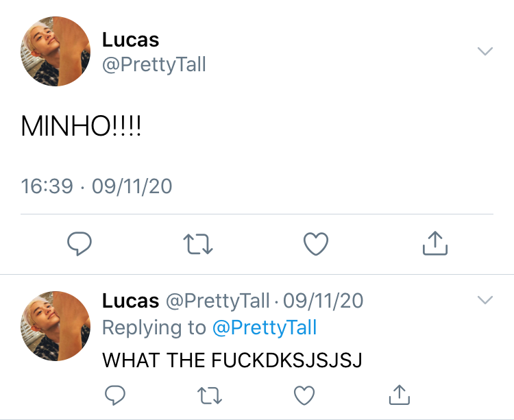Image resolution: width=514 pixels, height=420 pixels.
Task: Like the MINHO!!!! tweet
Action: coord(316,243)
